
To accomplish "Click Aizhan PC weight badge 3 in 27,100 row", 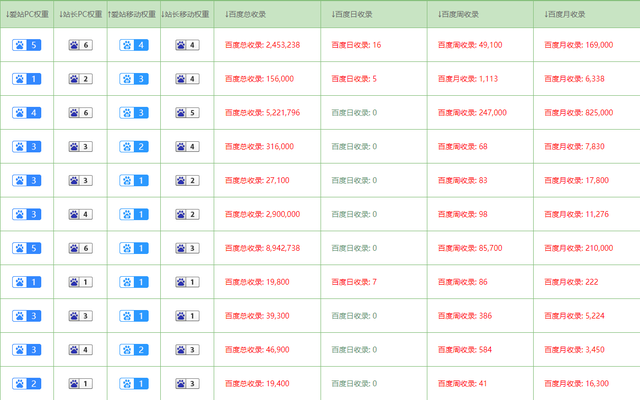I will [x=27, y=180].
